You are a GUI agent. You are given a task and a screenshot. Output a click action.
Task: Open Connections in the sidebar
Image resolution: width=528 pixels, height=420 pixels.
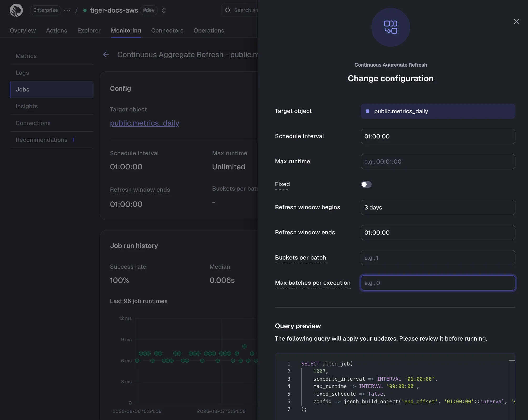click(52, 123)
